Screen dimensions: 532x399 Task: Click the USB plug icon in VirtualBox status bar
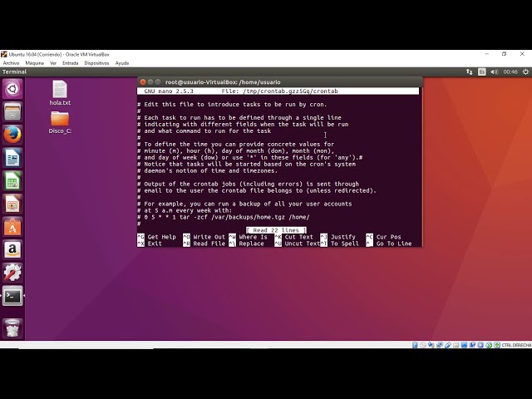click(448, 345)
